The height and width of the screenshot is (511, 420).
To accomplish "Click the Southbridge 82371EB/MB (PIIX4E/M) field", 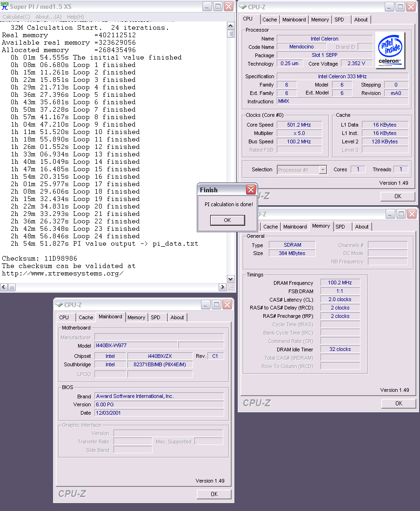I will coord(160,365).
